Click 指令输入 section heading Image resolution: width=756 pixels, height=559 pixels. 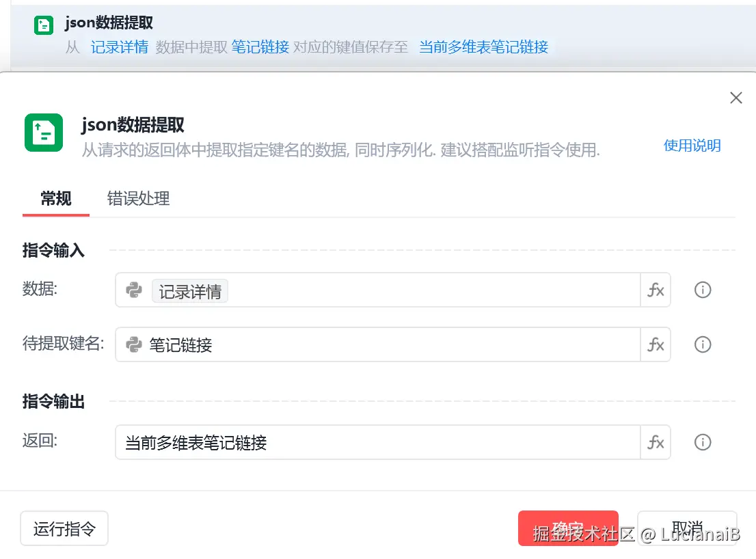coord(53,251)
